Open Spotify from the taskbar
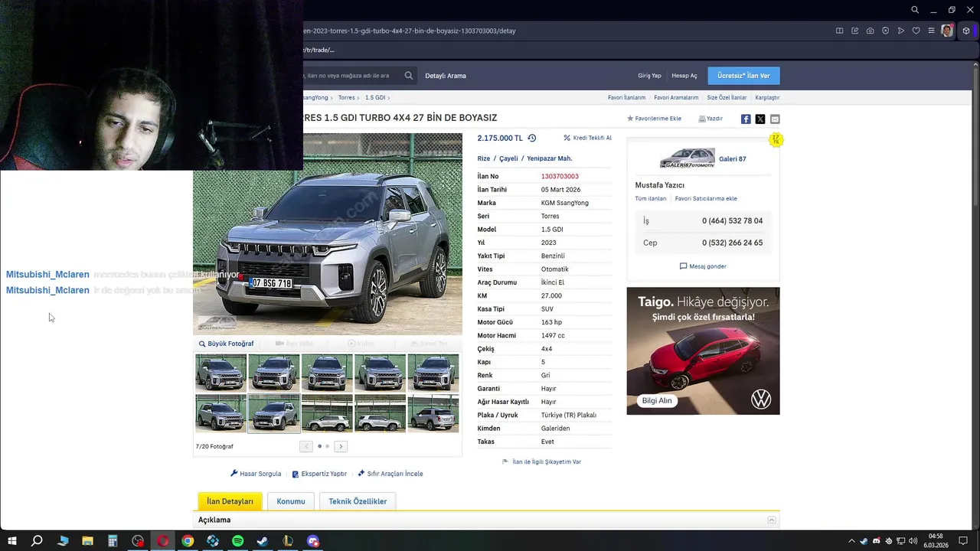The image size is (980, 551). tap(238, 541)
